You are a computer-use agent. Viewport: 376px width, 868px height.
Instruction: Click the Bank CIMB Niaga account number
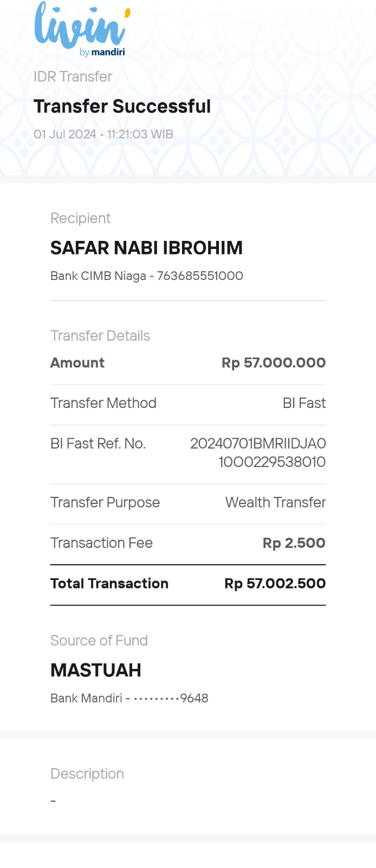pyautogui.click(x=146, y=276)
